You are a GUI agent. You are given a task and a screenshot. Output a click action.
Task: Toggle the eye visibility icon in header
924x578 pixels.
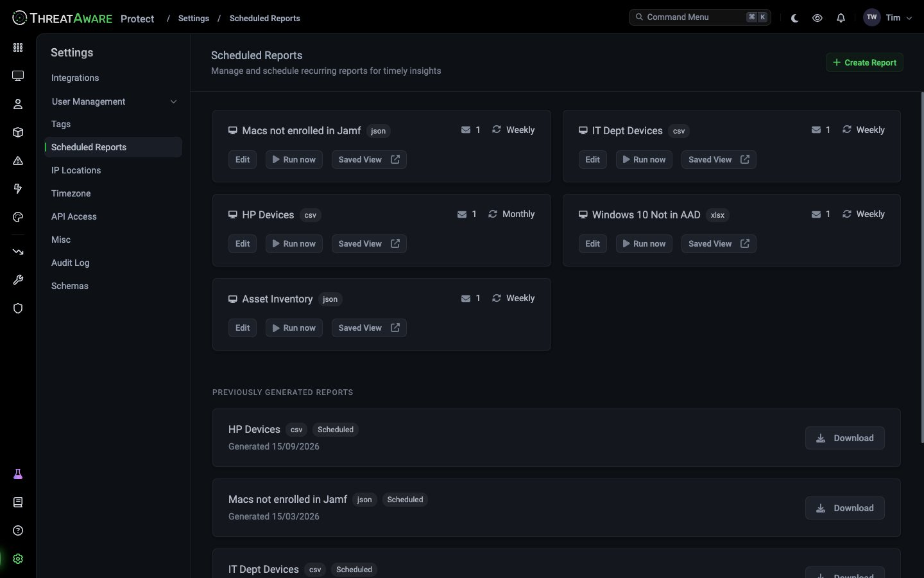pyautogui.click(x=817, y=18)
